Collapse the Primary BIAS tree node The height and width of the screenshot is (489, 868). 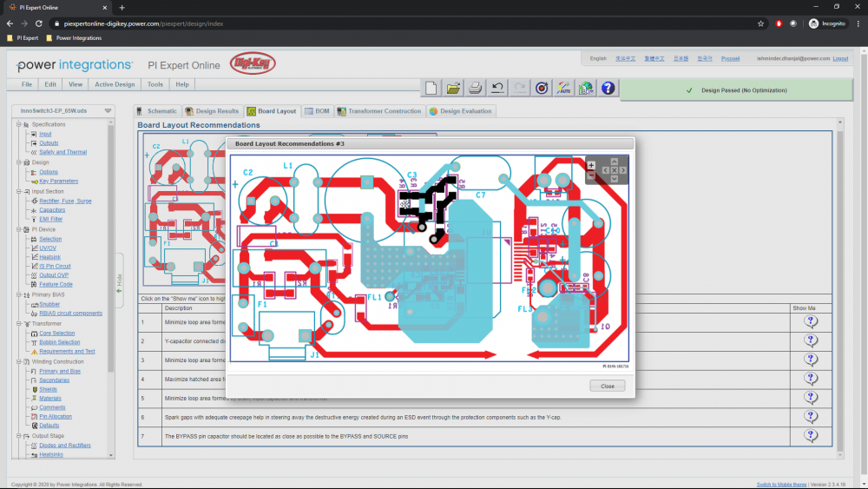coord(19,294)
